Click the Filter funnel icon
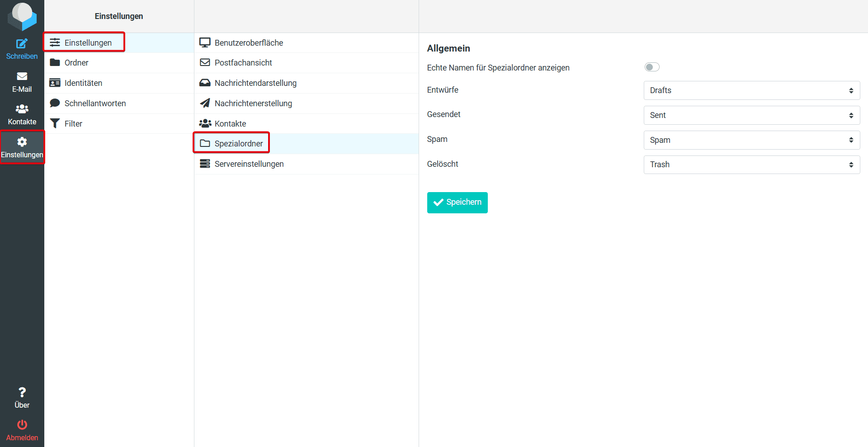Image resolution: width=868 pixels, height=447 pixels. click(55, 123)
